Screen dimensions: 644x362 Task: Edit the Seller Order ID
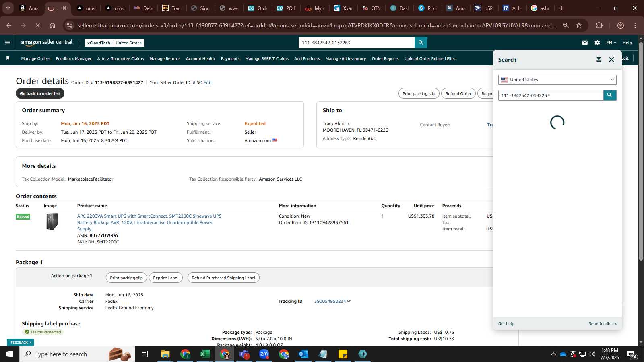[208, 82]
